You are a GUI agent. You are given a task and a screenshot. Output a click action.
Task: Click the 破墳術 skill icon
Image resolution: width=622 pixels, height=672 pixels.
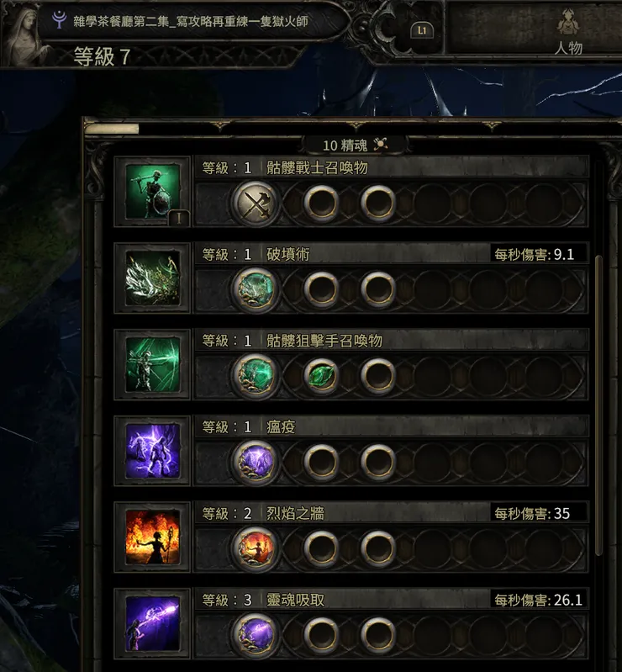[152, 278]
